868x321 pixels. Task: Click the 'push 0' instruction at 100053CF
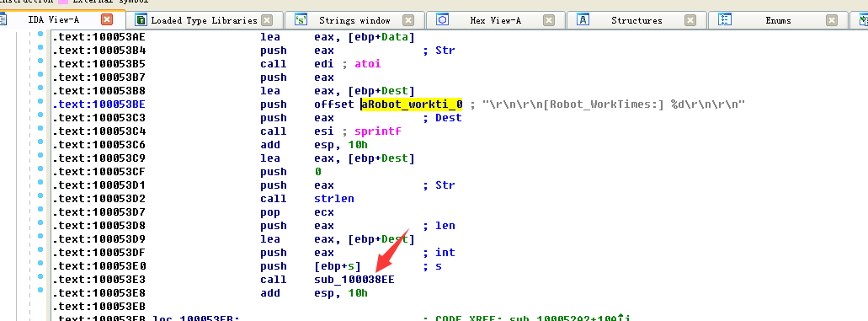coord(290,172)
